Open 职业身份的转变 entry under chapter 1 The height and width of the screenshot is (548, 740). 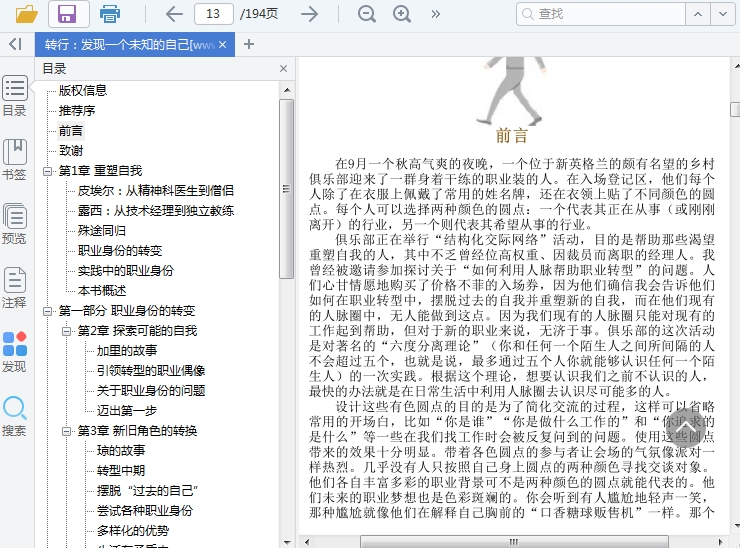[120, 251]
